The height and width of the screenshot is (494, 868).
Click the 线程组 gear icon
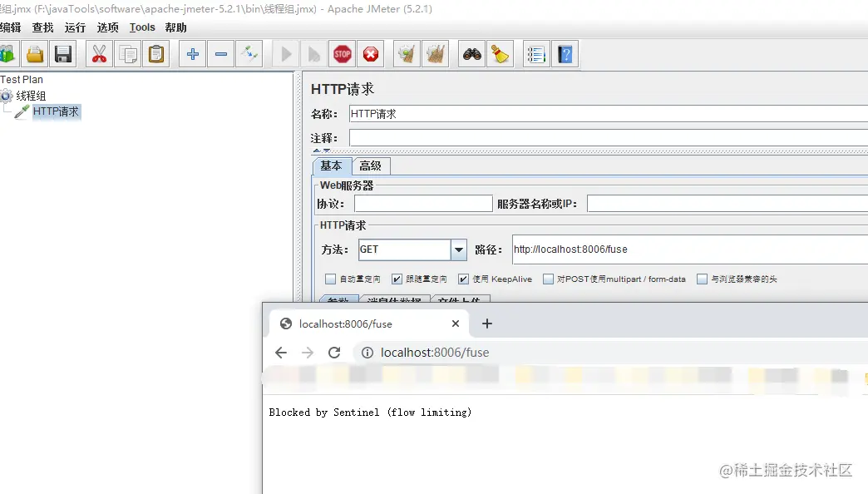pos(7,96)
